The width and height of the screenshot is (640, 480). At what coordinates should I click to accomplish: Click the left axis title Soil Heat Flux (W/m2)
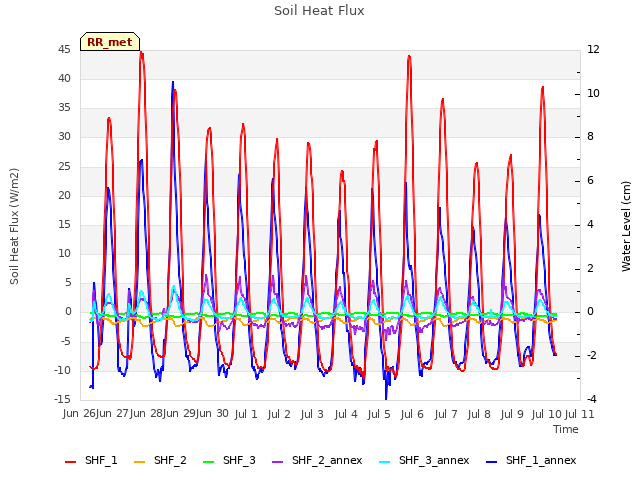tap(14, 226)
